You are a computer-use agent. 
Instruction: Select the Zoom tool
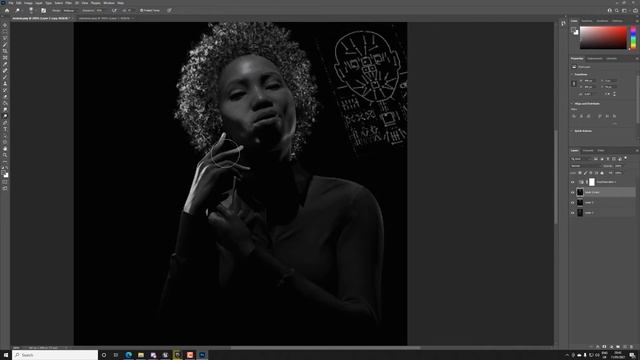[5, 156]
